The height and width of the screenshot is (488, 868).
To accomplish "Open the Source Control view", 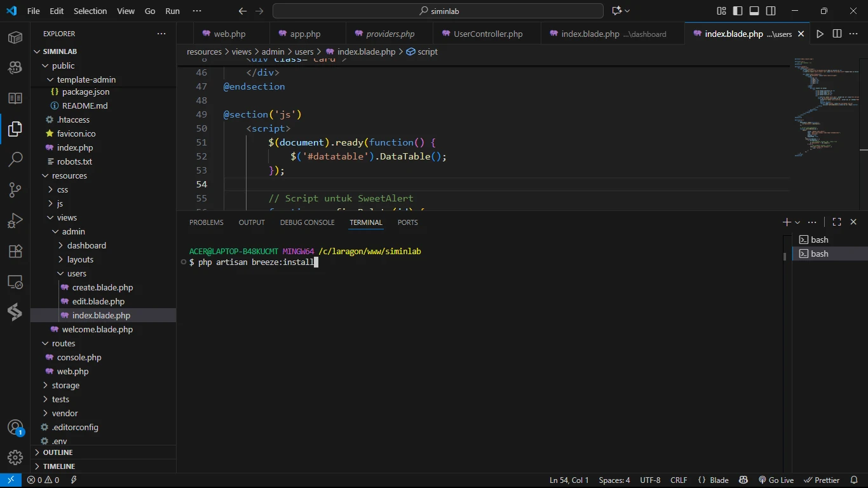I will (x=15, y=190).
